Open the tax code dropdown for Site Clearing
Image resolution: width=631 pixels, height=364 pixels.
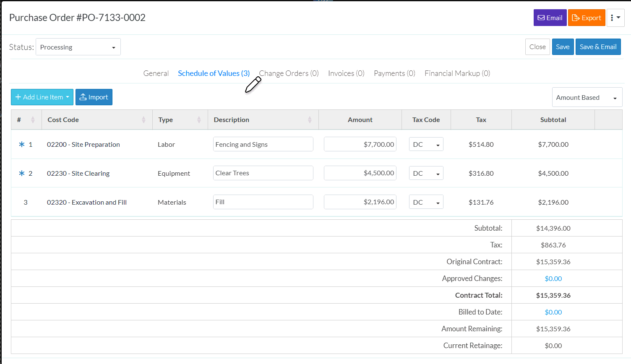(x=426, y=173)
